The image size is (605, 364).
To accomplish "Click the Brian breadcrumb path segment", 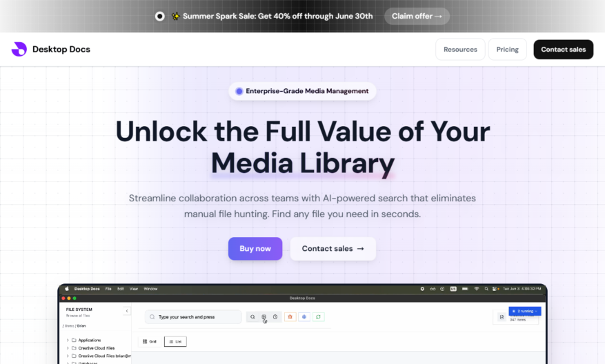I will click(x=81, y=326).
